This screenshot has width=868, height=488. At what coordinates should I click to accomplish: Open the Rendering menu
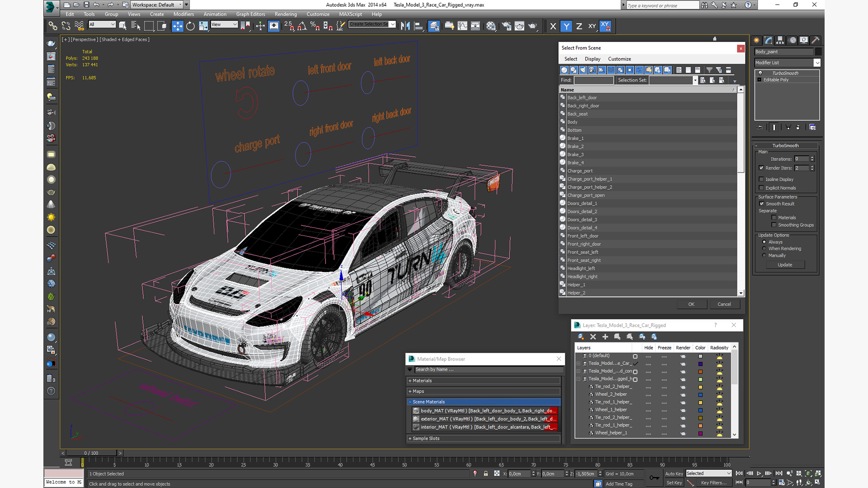click(286, 14)
